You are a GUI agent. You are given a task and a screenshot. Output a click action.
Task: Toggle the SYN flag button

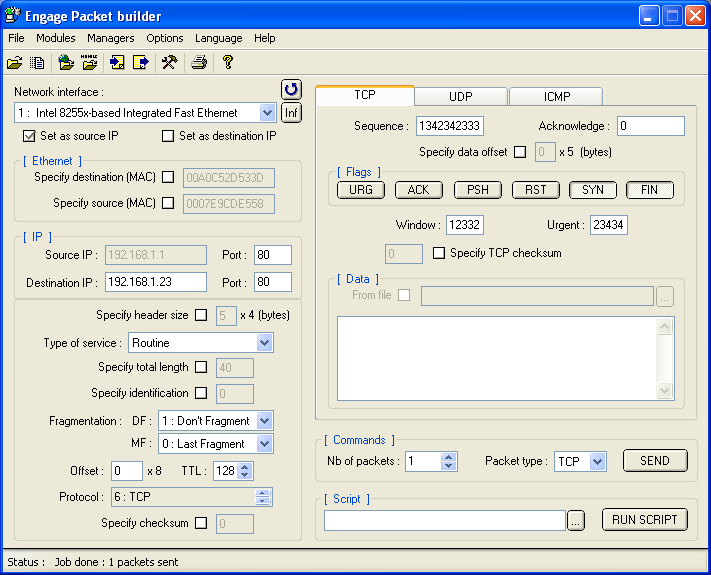pos(593,190)
